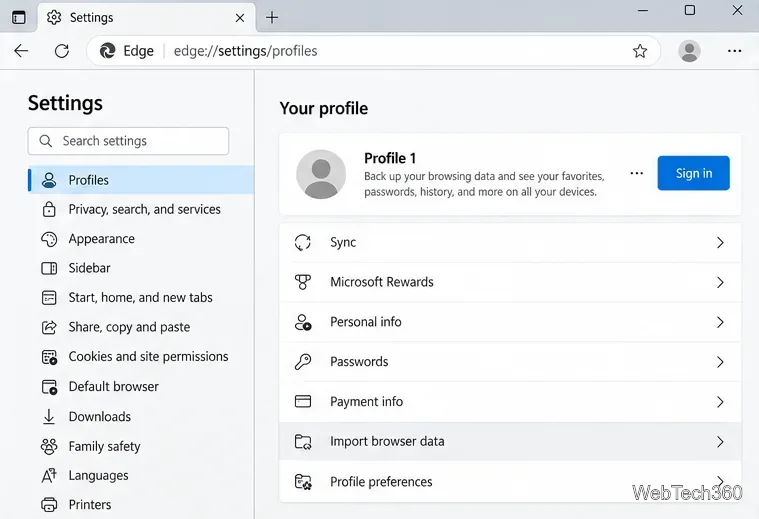Click the Import browser data folder icon
This screenshot has width=759, height=519.
click(x=303, y=442)
